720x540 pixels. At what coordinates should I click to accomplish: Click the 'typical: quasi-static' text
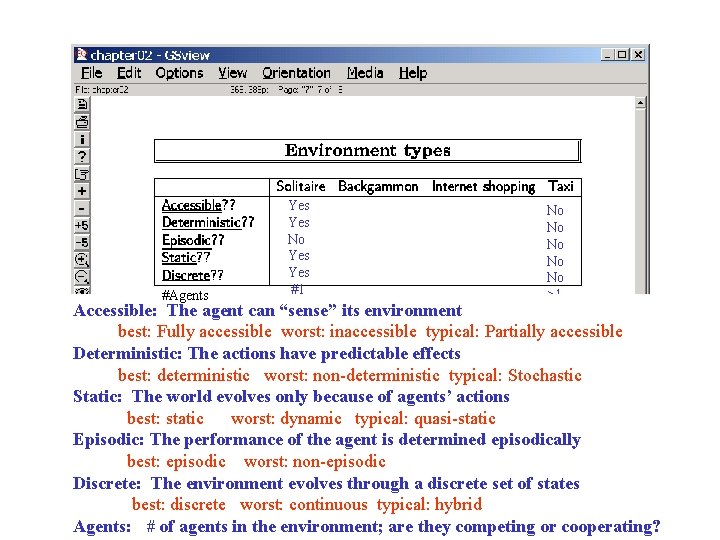(425, 419)
